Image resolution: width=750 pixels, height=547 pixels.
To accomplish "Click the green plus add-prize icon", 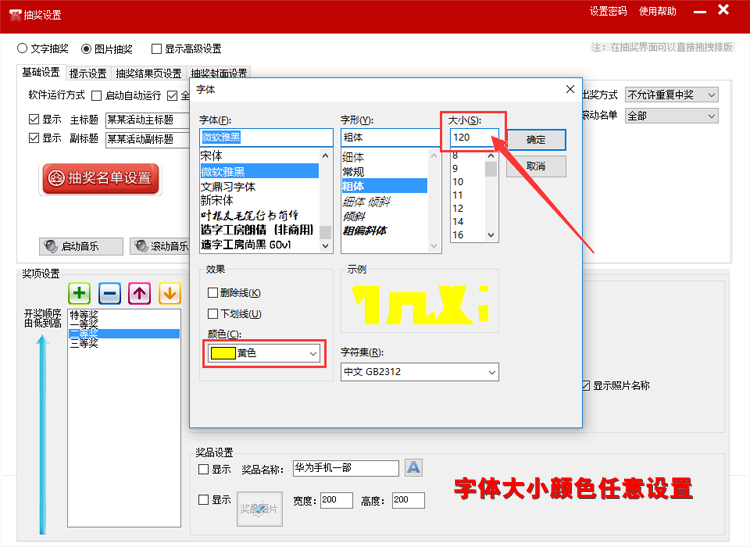I will pos(80,293).
